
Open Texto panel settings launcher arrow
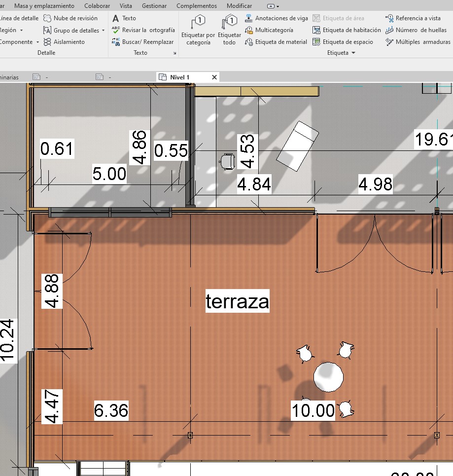(x=175, y=53)
